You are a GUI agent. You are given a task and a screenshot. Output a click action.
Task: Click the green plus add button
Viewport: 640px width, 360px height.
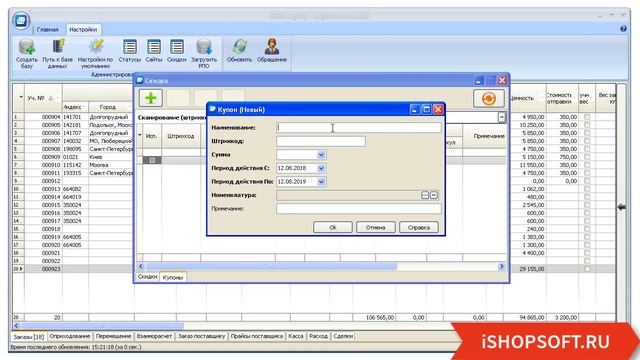click(151, 98)
